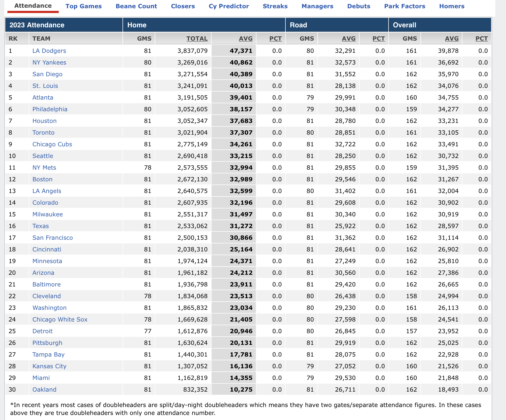Click the Kansas City team link

click(x=49, y=366)
